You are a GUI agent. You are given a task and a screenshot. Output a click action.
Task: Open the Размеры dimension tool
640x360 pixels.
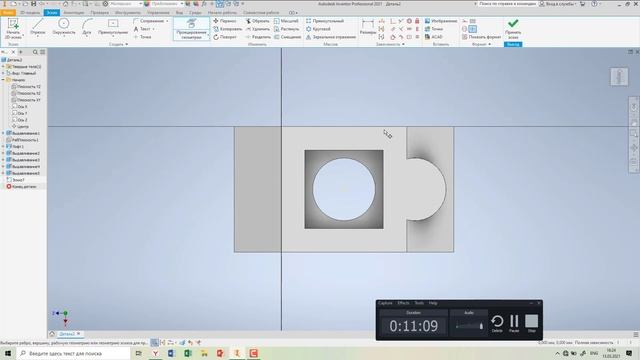tap(368, 28)
